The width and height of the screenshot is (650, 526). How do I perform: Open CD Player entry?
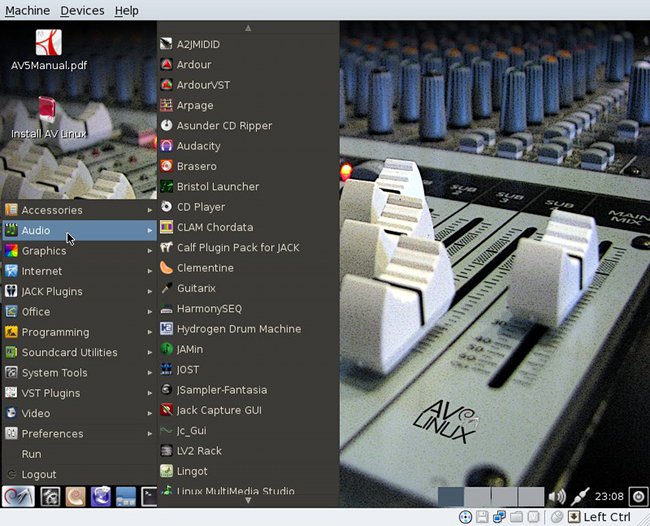248,207
